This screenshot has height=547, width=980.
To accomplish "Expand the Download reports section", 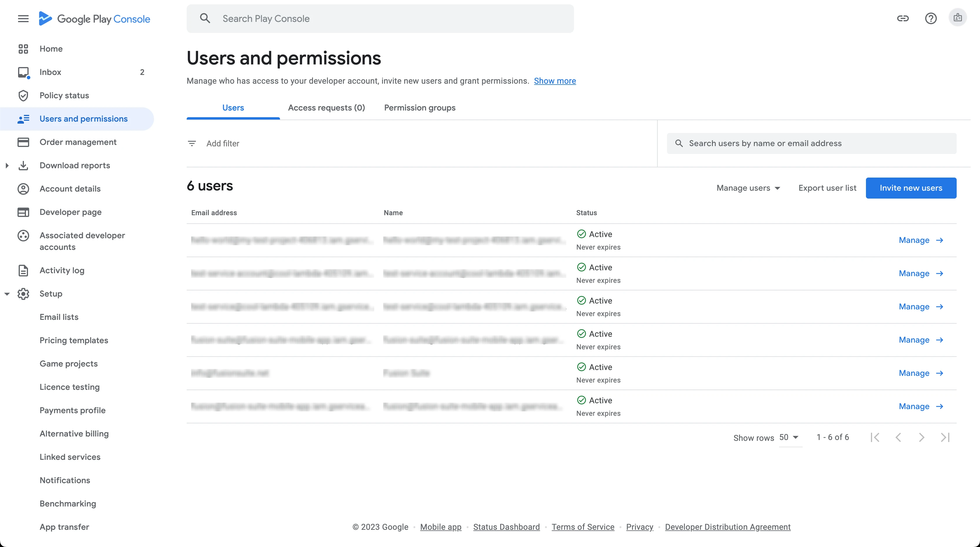I will [7, 165].
